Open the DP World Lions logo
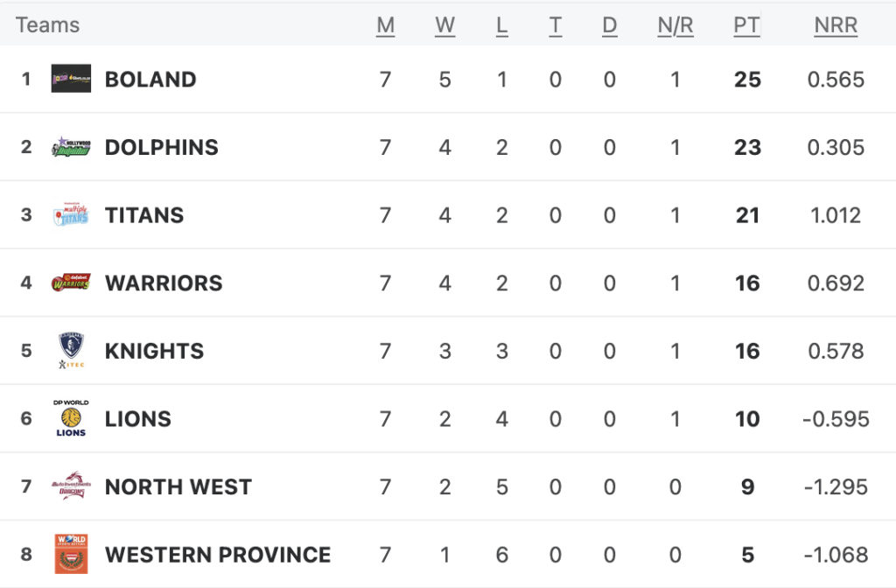Screen dimensions: 896x588 point(71,418)
